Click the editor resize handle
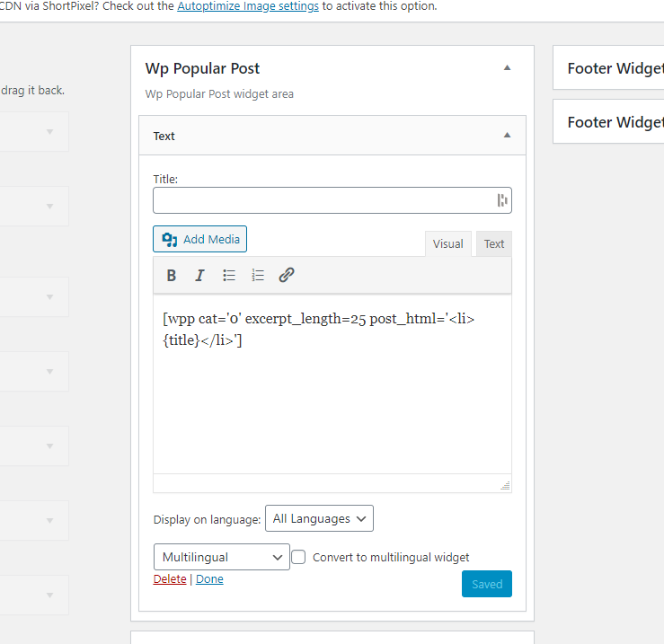The width and height of the screenshot is (664, 644). tap(505, 485)
